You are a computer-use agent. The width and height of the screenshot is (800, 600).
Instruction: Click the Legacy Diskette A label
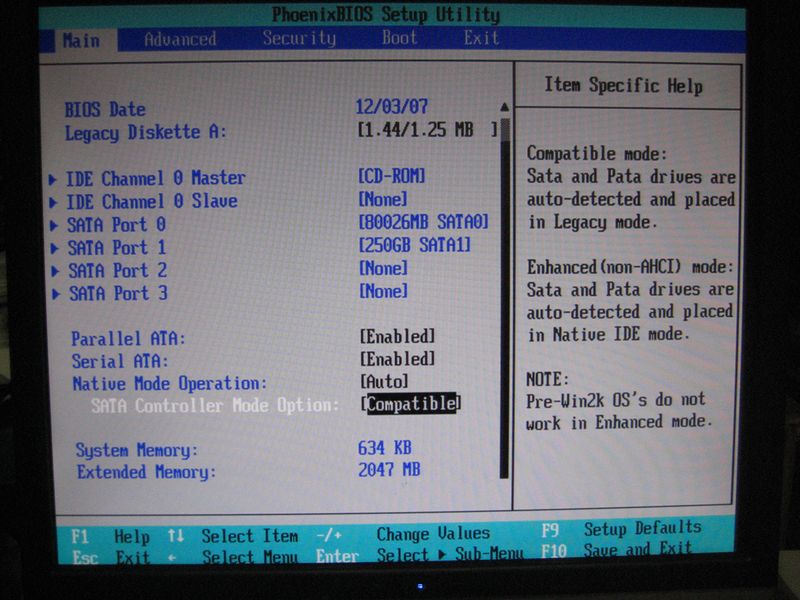(145, 133)
